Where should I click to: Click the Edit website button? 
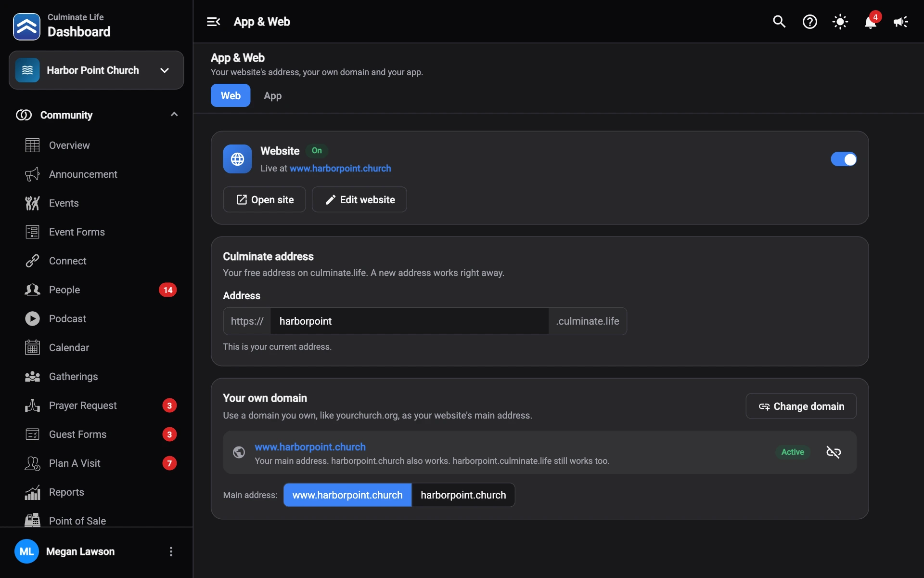359,199
